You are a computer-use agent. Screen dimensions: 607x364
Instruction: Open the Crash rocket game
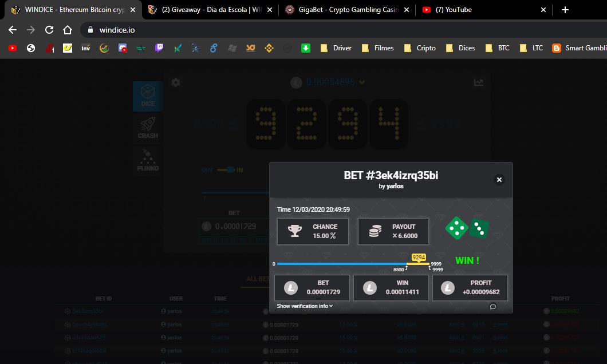[x=148, y=128]
